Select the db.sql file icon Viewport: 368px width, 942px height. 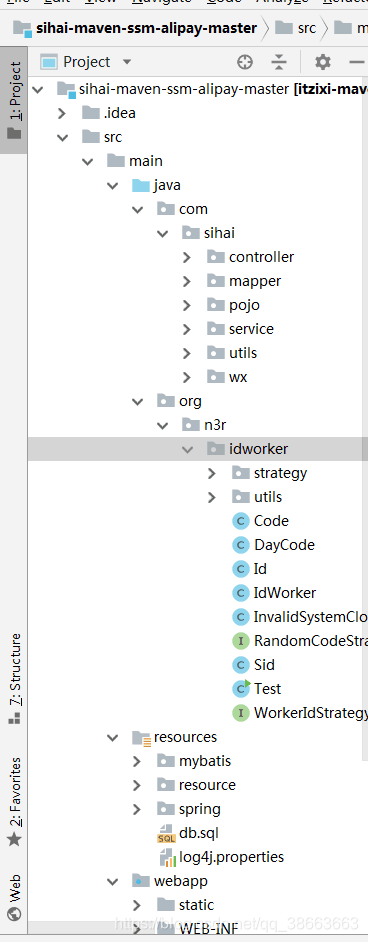coord(166,834)
